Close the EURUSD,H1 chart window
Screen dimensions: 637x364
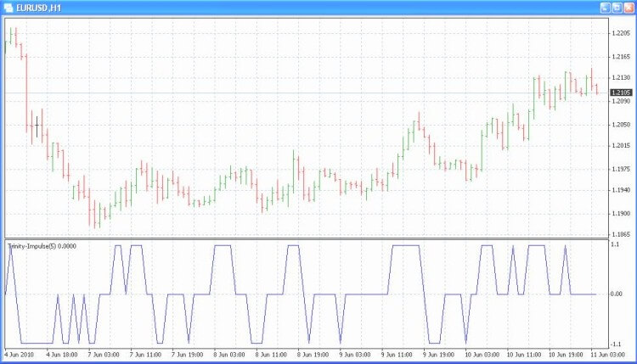pyautogui.click(x=628, y=8)
